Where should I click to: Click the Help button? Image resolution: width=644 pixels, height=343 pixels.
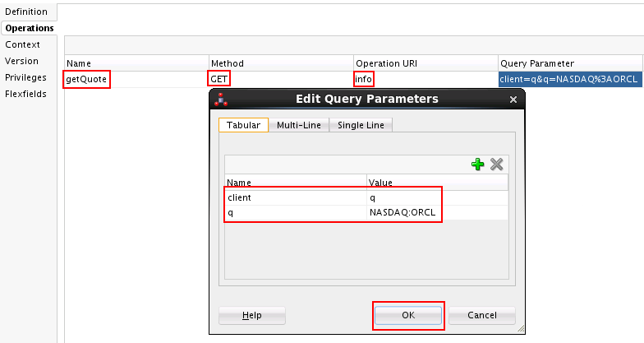[x=251, y=315]
